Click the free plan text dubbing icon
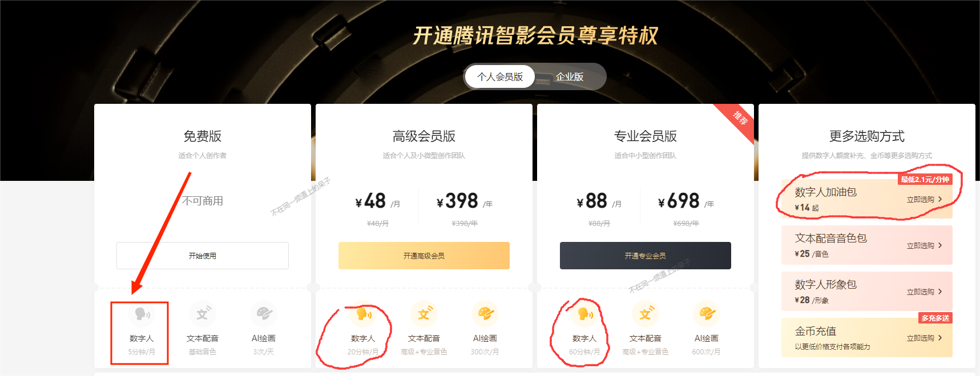Image resolution: width=980 pixels, height=376 pixels. 203,314
